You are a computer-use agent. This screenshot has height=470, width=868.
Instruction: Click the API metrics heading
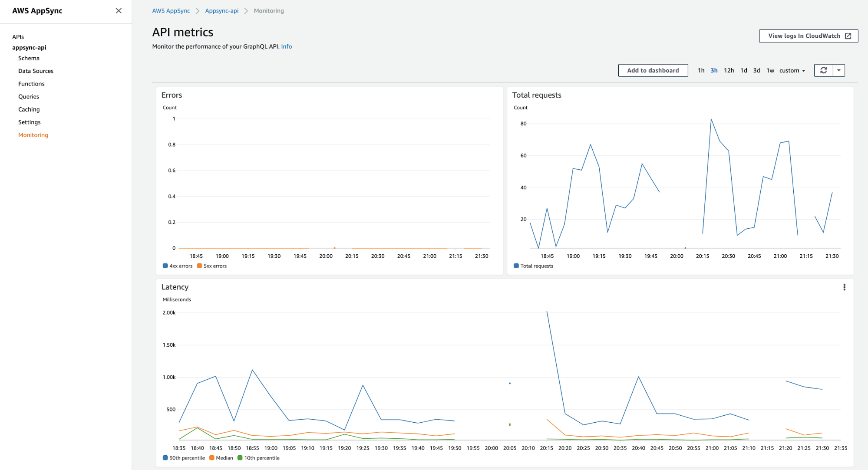[x=183, y=32]
